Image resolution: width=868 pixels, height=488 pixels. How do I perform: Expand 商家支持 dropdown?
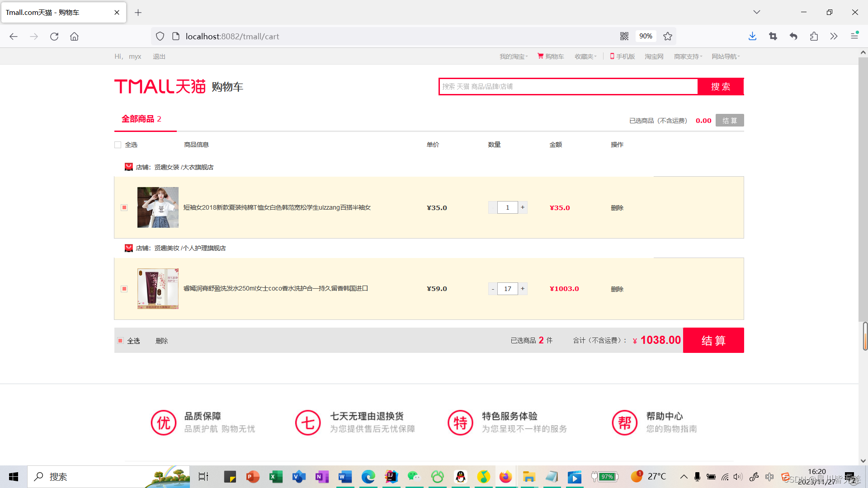click(688, 56)
